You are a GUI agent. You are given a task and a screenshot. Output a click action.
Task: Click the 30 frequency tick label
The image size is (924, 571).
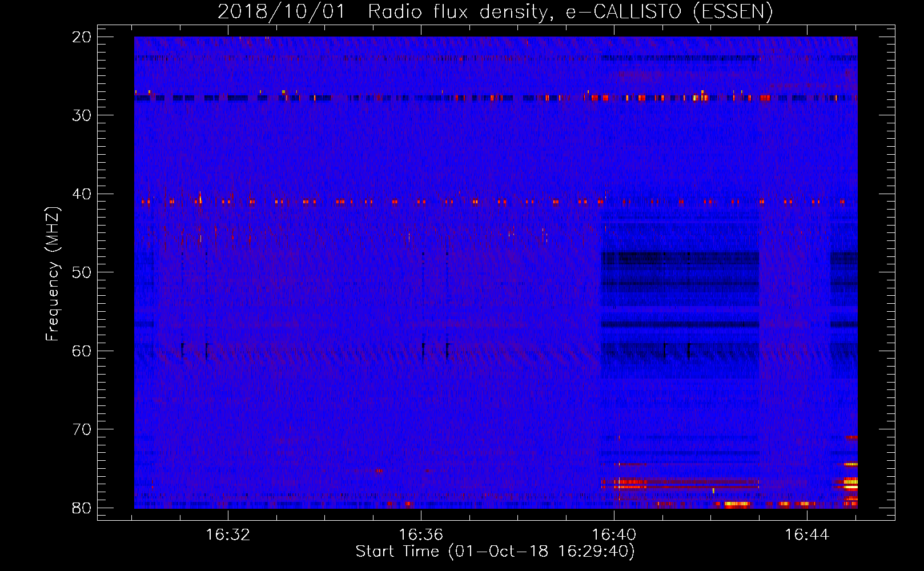tap(82, 115)
